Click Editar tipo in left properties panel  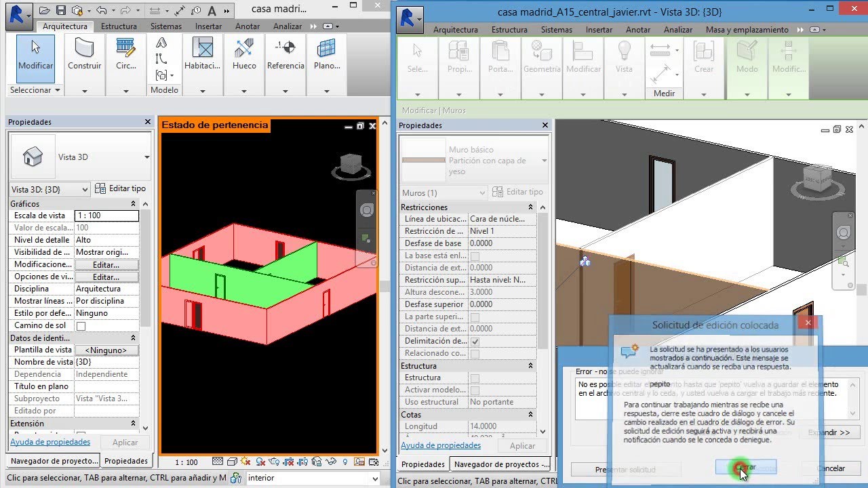(x=120, y=188)
